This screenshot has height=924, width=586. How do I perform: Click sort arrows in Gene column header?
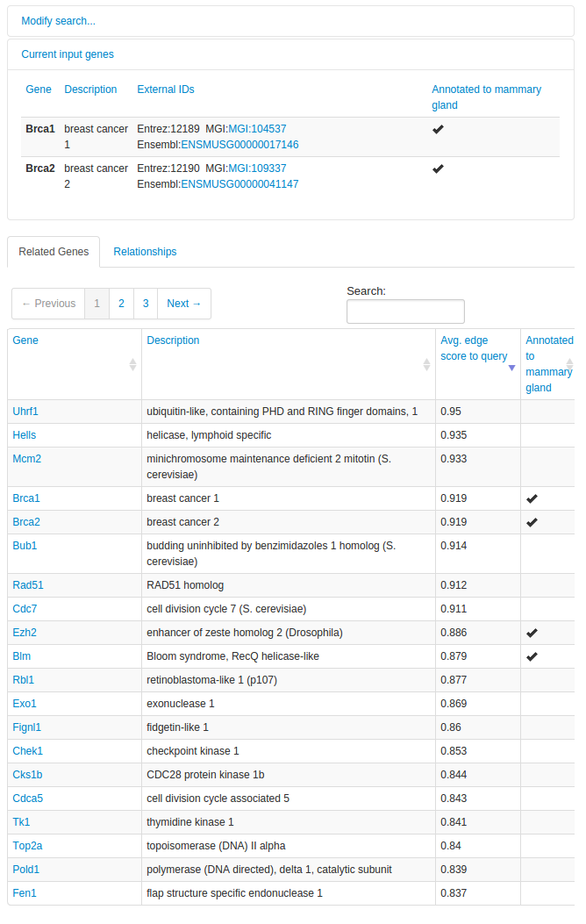click(x=132, y=364)
